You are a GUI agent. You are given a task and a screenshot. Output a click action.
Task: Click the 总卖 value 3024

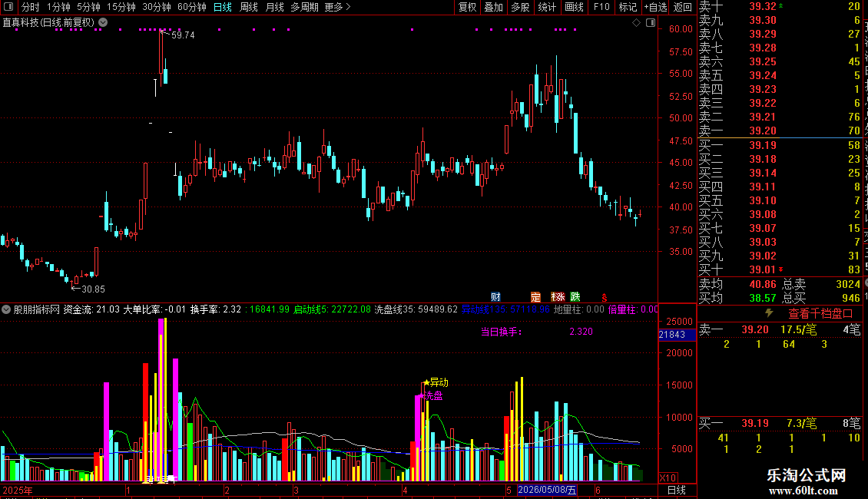(x=848, y=284)
